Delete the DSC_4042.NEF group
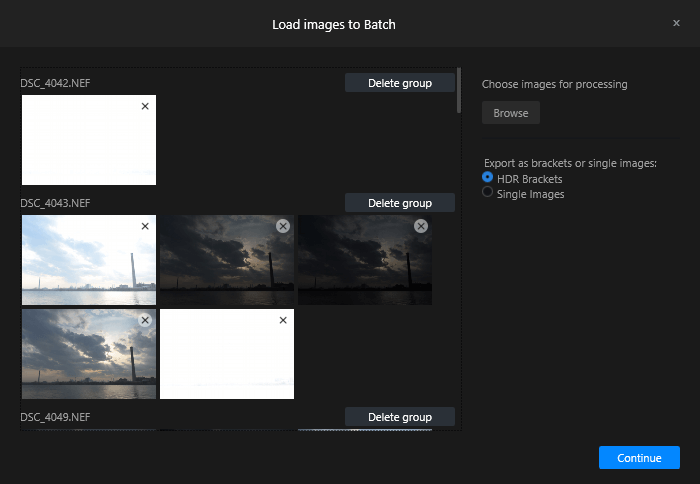The width and height of the screenshot is (700, 484). (x=400, y=83)
